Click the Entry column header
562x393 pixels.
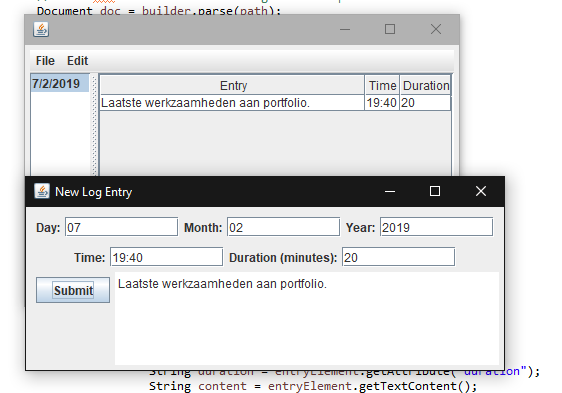[233, 85]
